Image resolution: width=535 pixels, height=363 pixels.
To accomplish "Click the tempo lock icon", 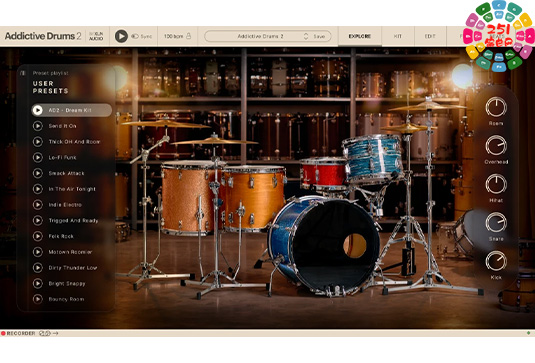I will (188, 36).
